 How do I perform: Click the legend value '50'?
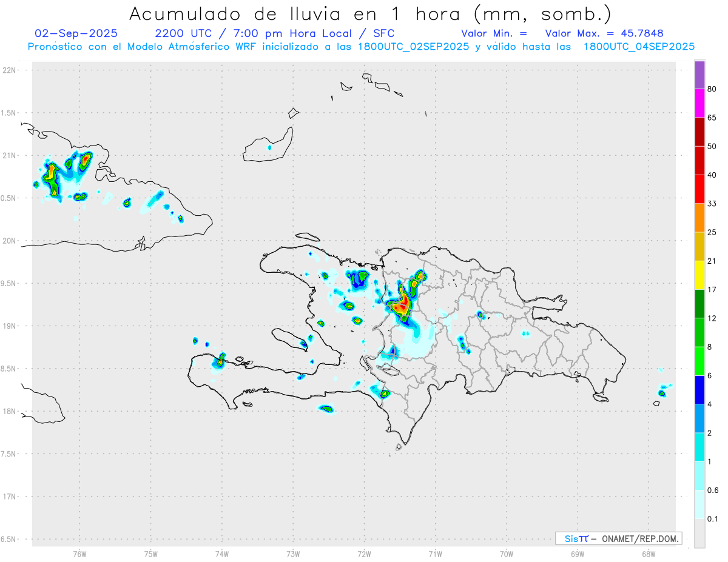coord(712,146)
